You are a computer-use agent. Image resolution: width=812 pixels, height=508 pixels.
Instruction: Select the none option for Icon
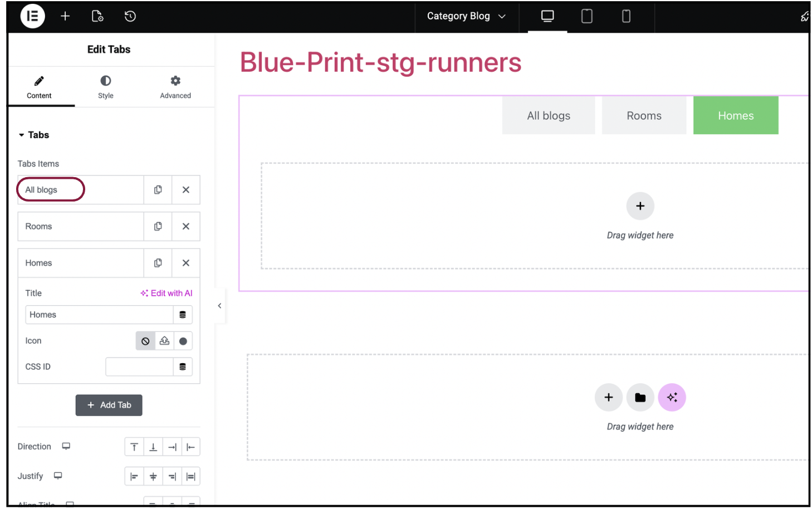[145, 341]
